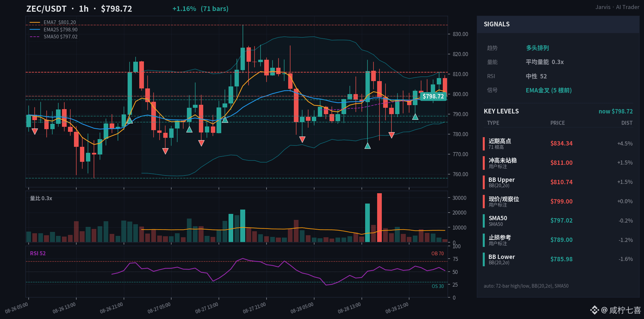Click the EMA金叉 (5 根前) signal value

tap(549, 90)
